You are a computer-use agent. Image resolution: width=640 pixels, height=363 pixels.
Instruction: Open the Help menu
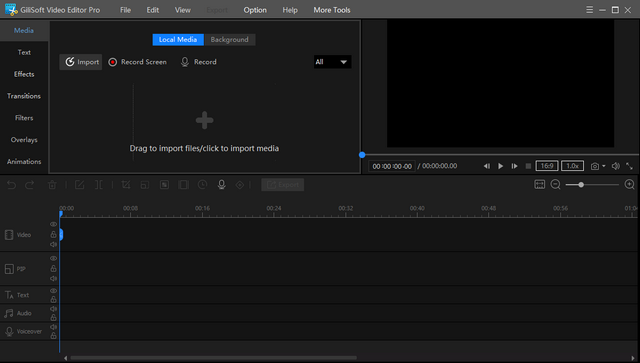pos(290,10)
